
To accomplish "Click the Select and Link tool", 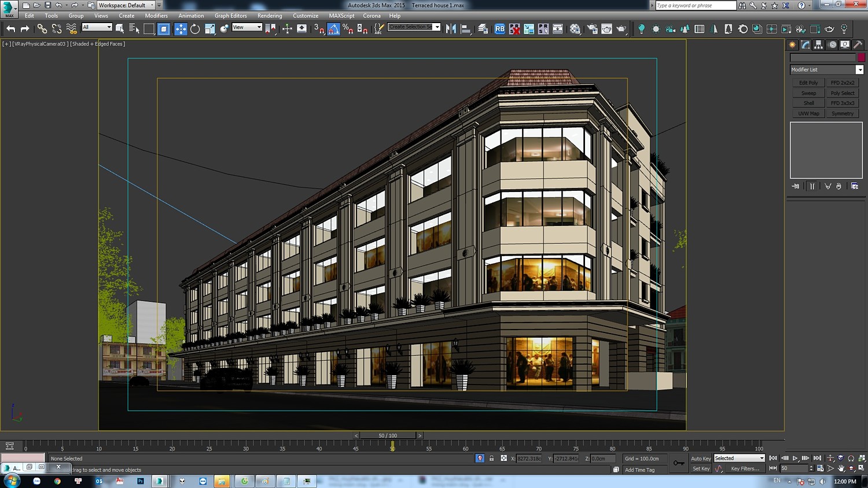I will click(42, 28).
